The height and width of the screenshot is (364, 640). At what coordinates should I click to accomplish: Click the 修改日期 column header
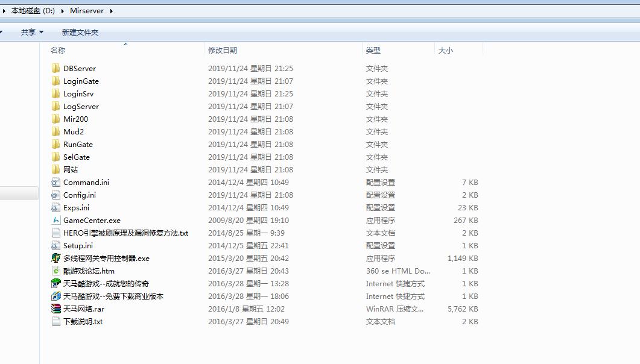(x=223, y=51)
